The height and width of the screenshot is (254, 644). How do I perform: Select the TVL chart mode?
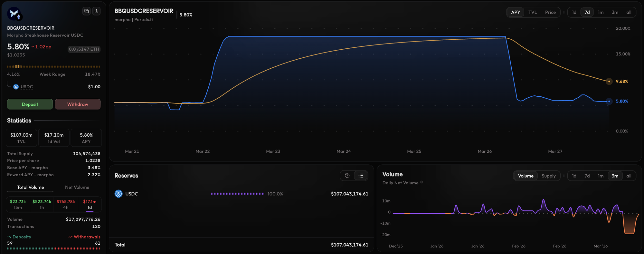533,12
